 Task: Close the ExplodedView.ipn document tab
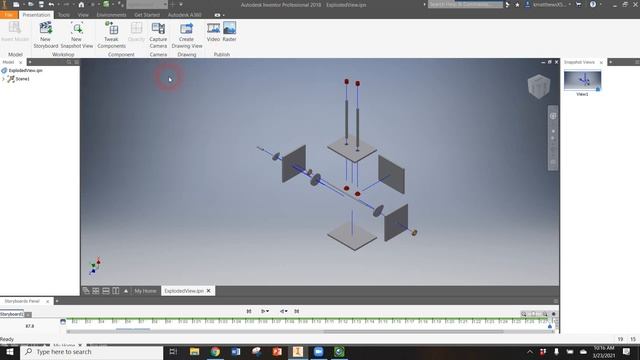(209, 291)
